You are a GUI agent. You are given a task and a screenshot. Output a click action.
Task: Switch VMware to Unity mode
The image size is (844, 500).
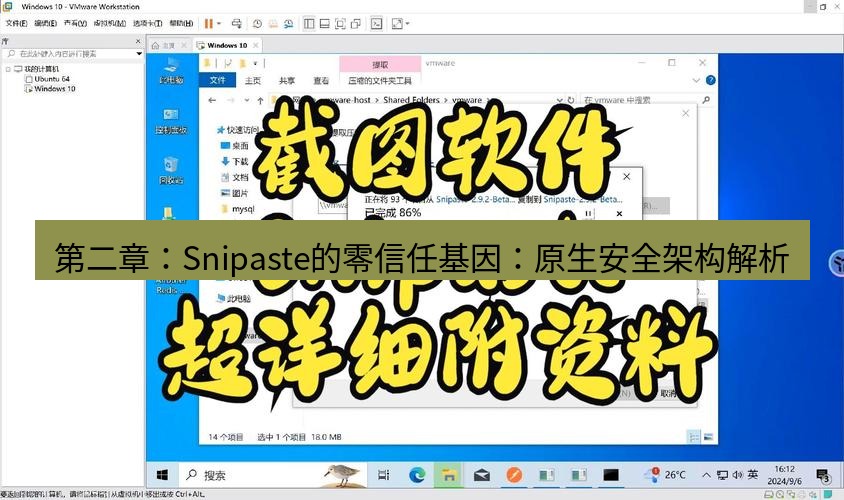pos(356,24)
